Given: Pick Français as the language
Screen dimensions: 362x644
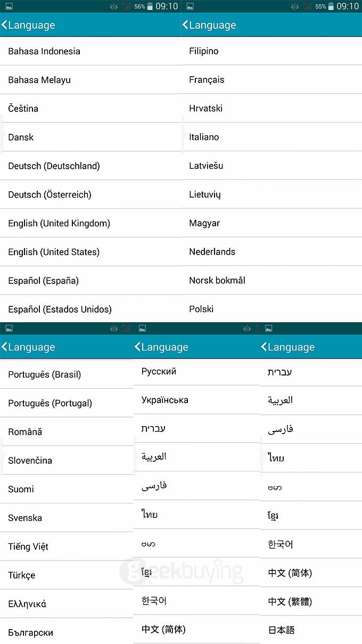Looking at the screenshot, I should click(x=271, y=80).
